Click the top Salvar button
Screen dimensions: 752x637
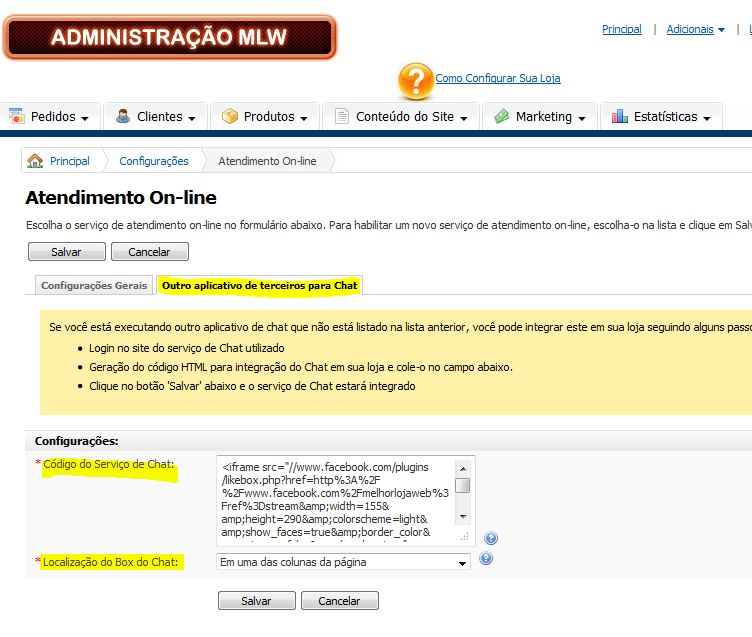point(66,252)
